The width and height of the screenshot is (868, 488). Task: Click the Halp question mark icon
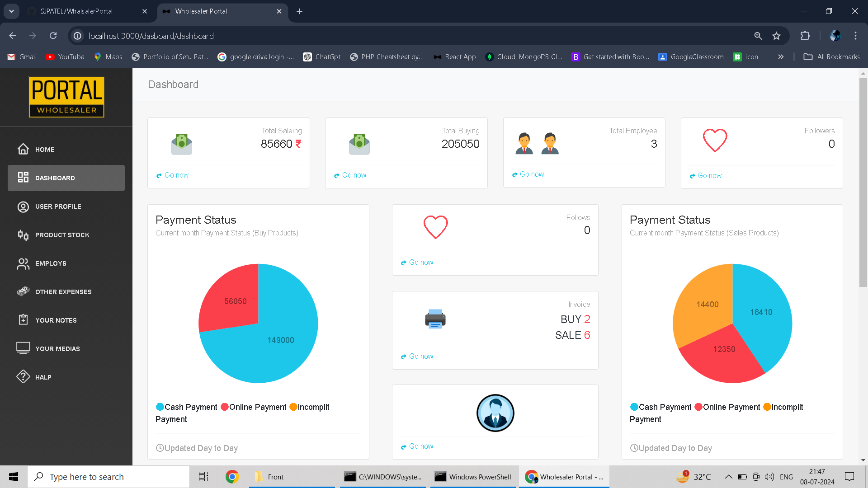coord(23,377)
